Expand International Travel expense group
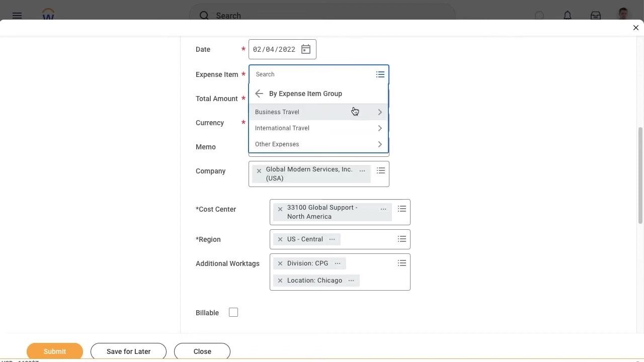The image size is (644, 362). 318,128
